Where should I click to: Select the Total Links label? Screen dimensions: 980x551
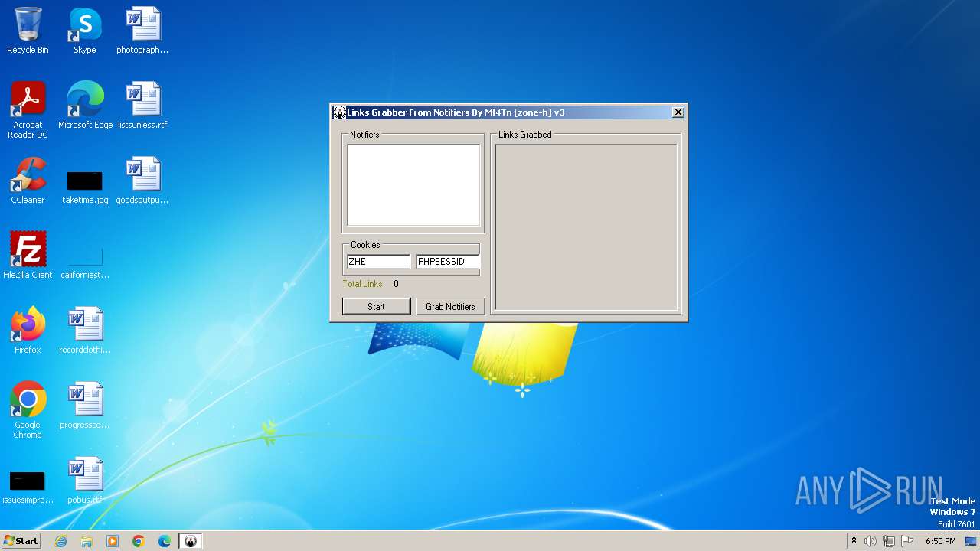pyautogui.click(x=362, y=284)
